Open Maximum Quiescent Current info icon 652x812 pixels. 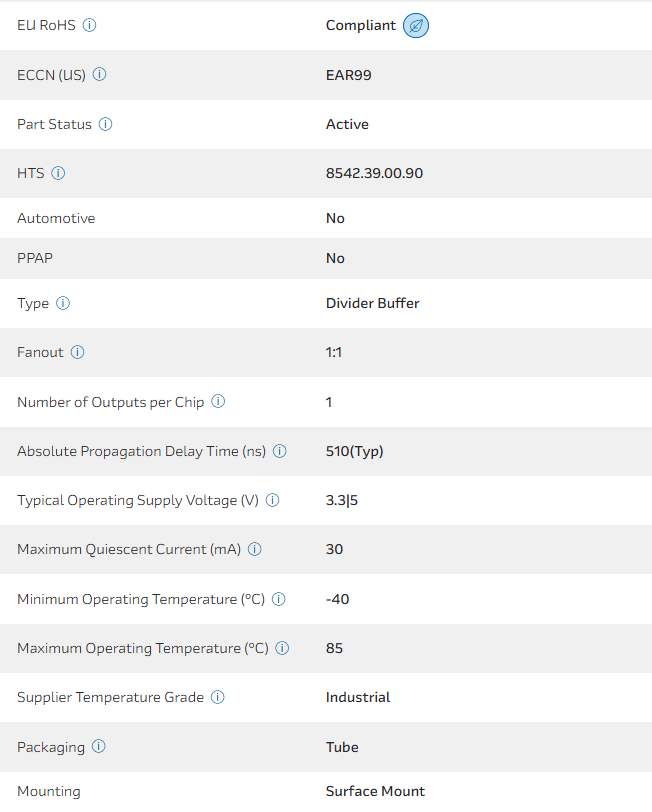point(255,549)
